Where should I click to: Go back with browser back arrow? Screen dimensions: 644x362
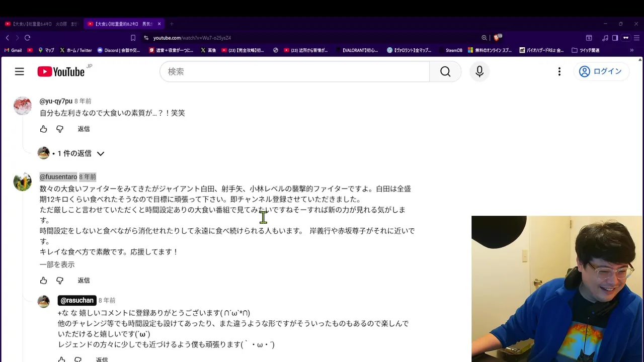pyautogui.click(x=7, y=38)
